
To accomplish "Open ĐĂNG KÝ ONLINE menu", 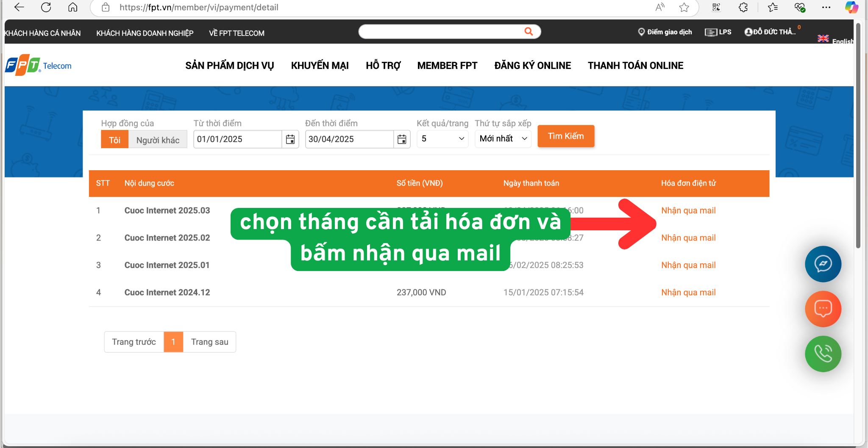I will tap(533, 66).
